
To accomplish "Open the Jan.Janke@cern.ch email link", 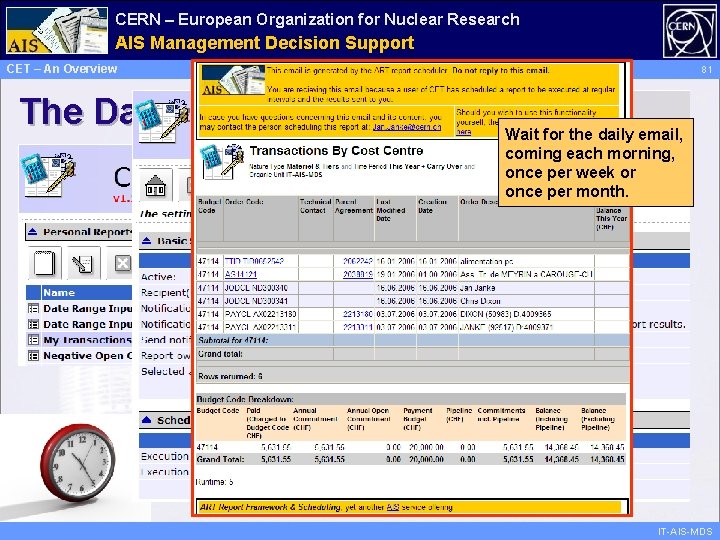I will click(x=407, y=127).
